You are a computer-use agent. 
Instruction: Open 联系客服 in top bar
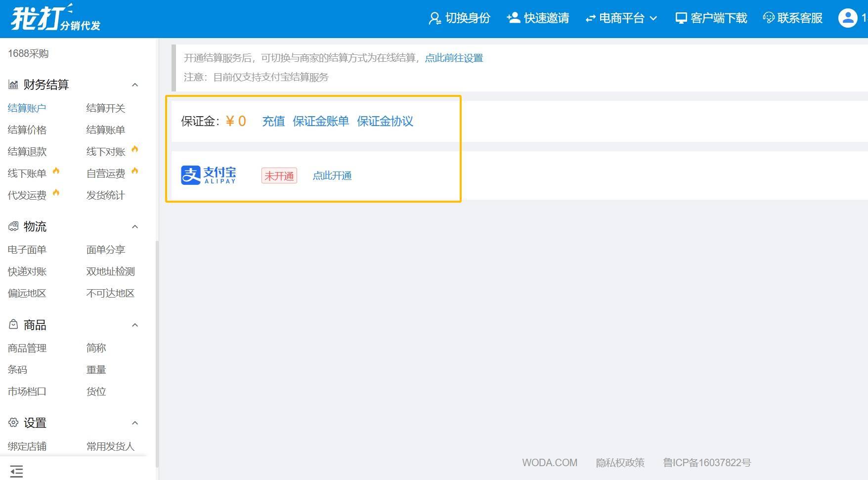pyautogui.click(x=793, y=18)
